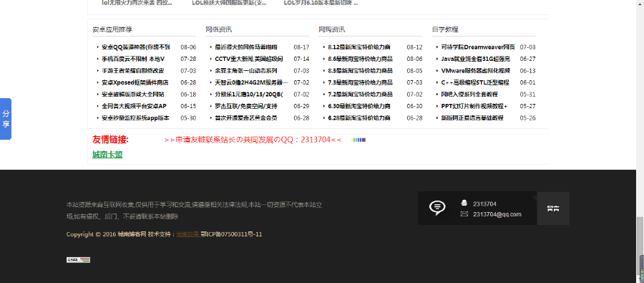The image size is (644, 283).
Task: Open the CCTV重大新闻 article
Action: click(249, 59)
